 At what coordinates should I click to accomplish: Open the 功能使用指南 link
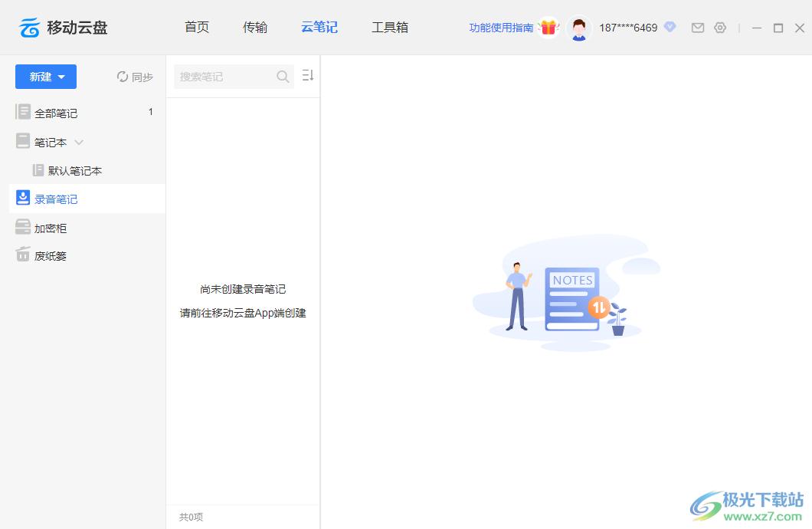click(x=501, y=28)
